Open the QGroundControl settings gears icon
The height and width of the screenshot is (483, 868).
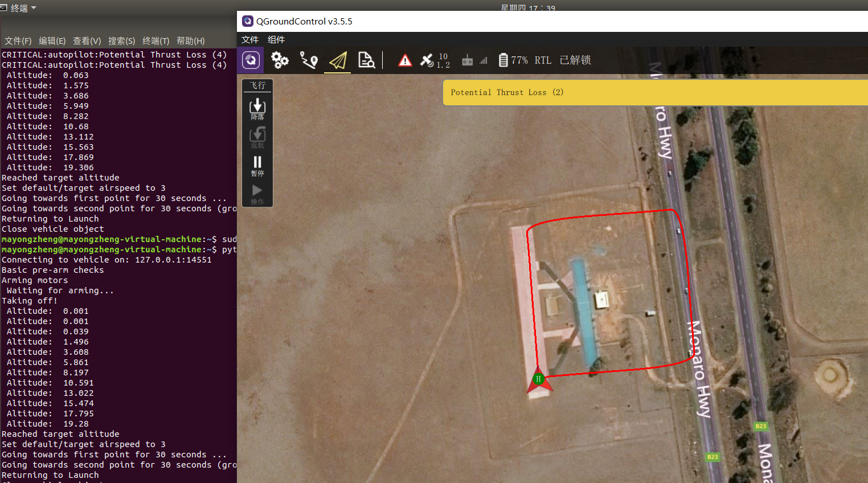(x=280, y=60)
